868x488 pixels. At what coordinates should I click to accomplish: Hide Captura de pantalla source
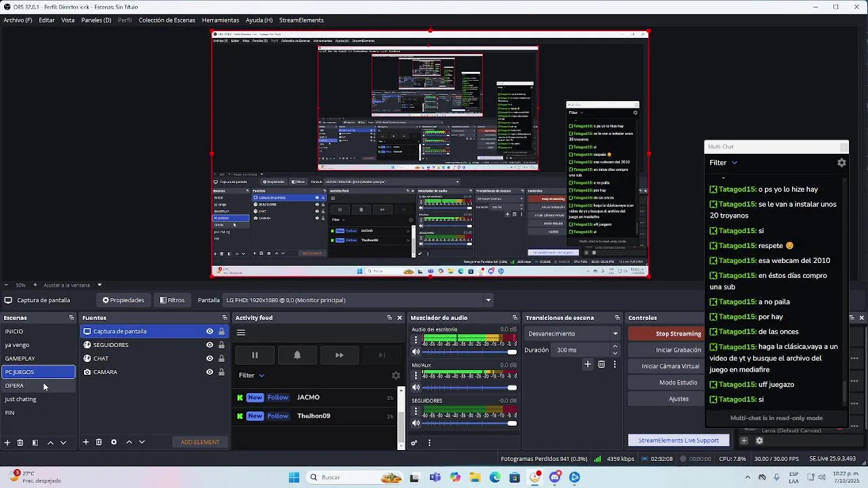[x=210, y=331]
